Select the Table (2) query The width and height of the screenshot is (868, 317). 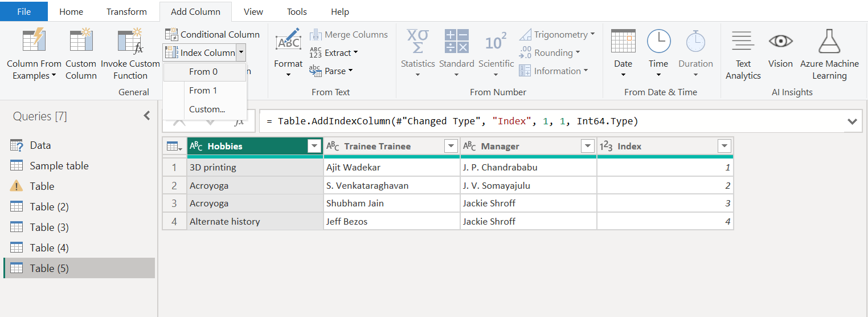click(79, 207)
